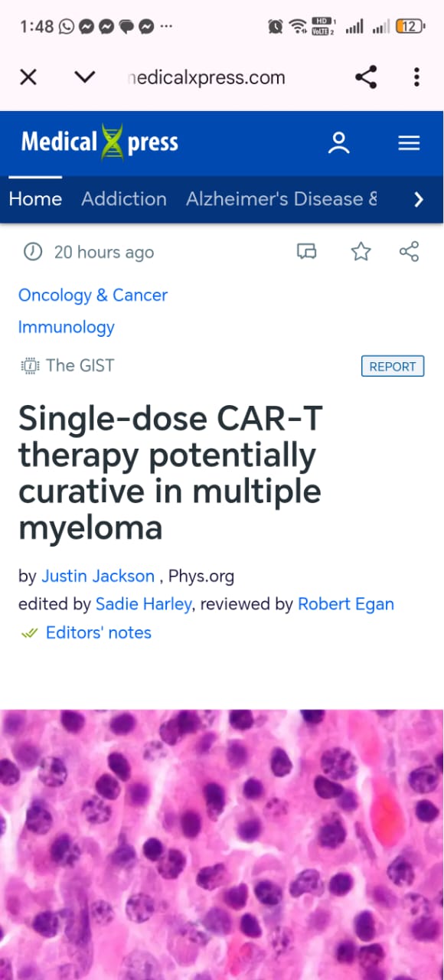
Task: Bookmark article with the star icon
Action: (x=361, y=252)
